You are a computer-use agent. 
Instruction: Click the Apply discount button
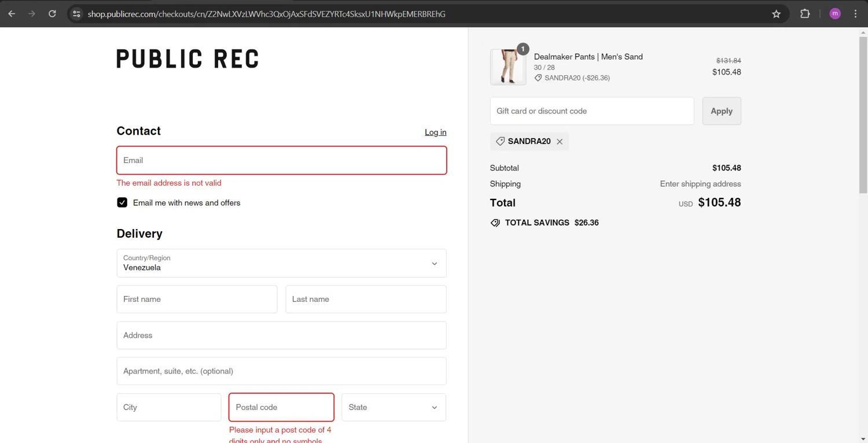pyautogui.click(x=722, y=111)
